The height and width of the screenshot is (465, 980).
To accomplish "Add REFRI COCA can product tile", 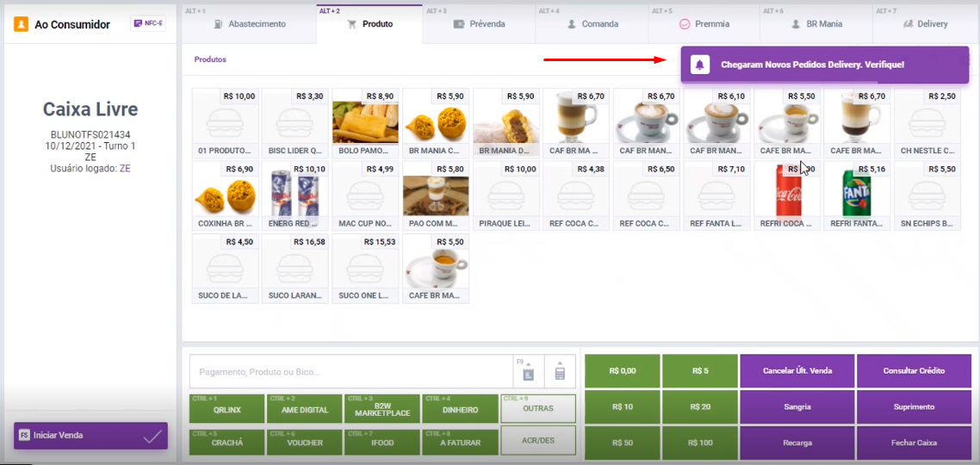I will [x=787, y=195].
